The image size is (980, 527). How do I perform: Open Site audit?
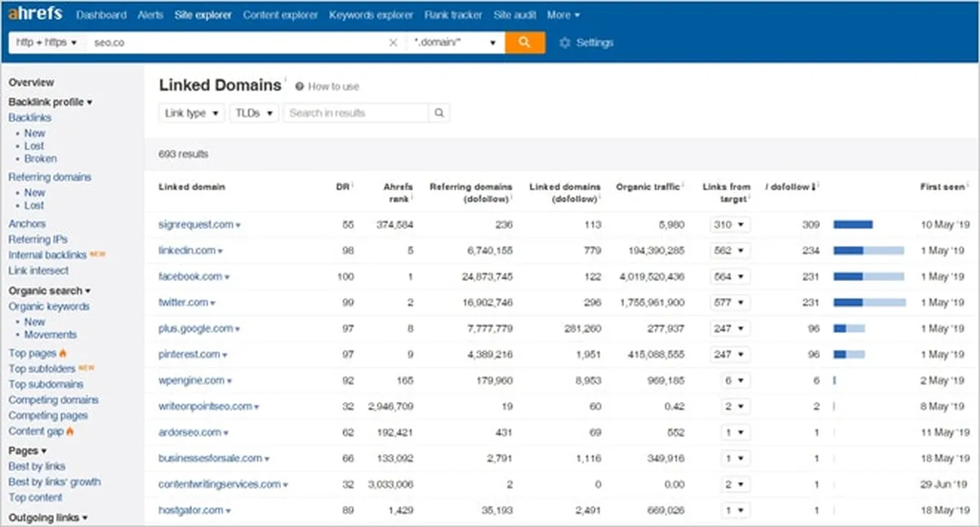click(x=514, y=15)
